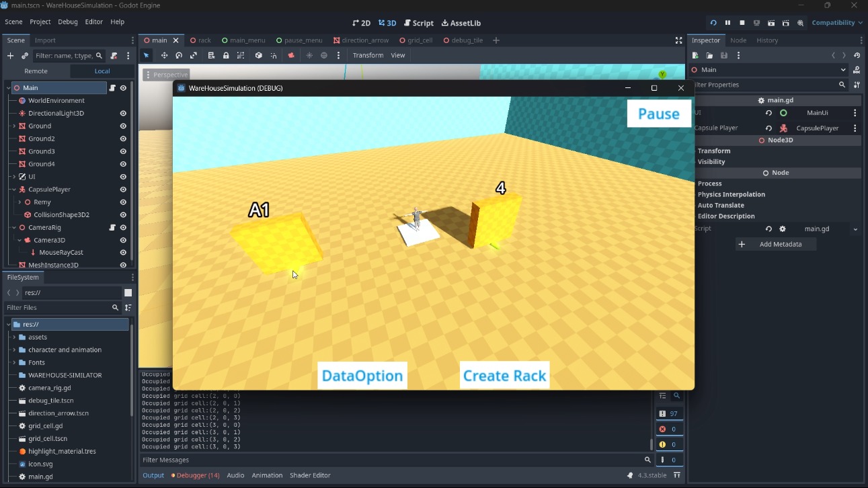Select the Move mode tool in viewport toolbar
The width and height of the screenshot is (868, 488).
(x=164, y=56)
